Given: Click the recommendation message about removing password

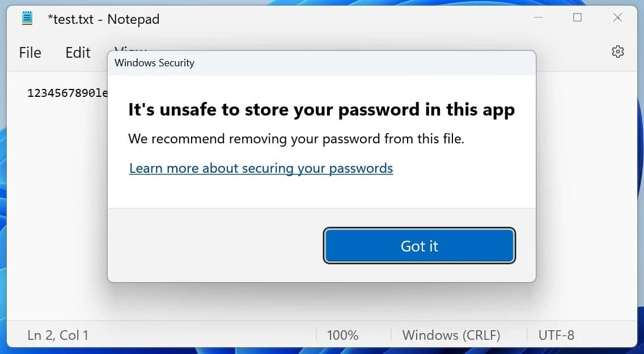Looking at the screenshot, I should (296, 139).
